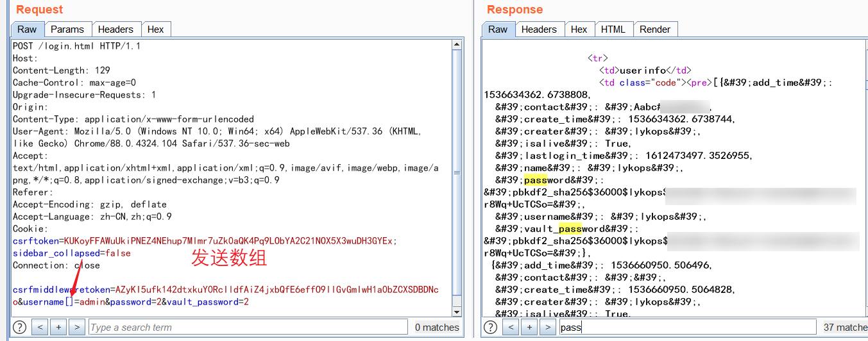Go to previous match in Response search
Image resolution: width=868 pixels, height=341 pixels.
tap(511, 328)
